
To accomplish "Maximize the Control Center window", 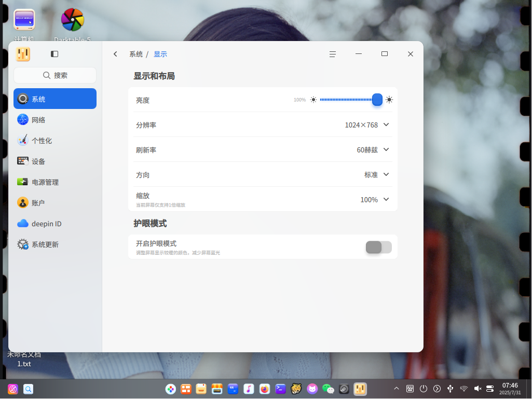I will tap(385, 54).
